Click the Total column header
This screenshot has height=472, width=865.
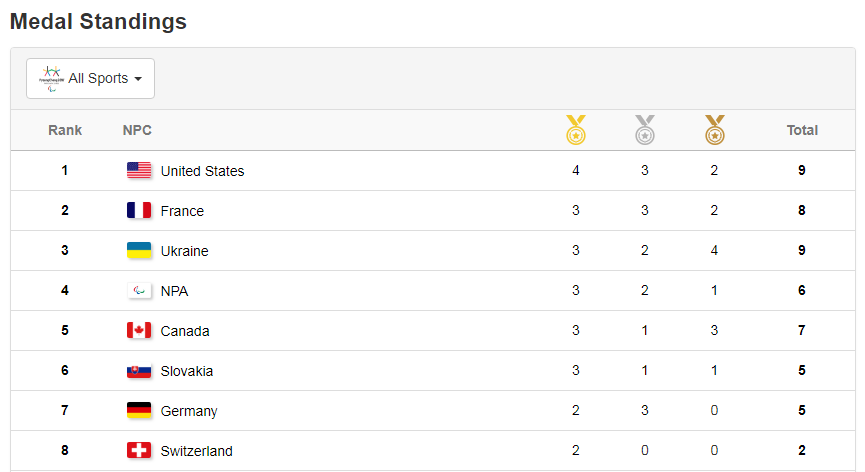coord(802,130)
